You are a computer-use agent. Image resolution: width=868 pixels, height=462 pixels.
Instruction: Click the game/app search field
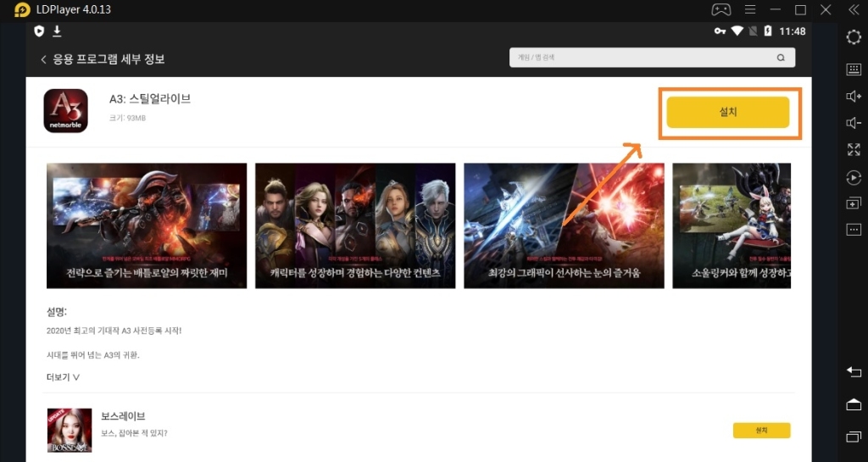click(x=652, y=58)
